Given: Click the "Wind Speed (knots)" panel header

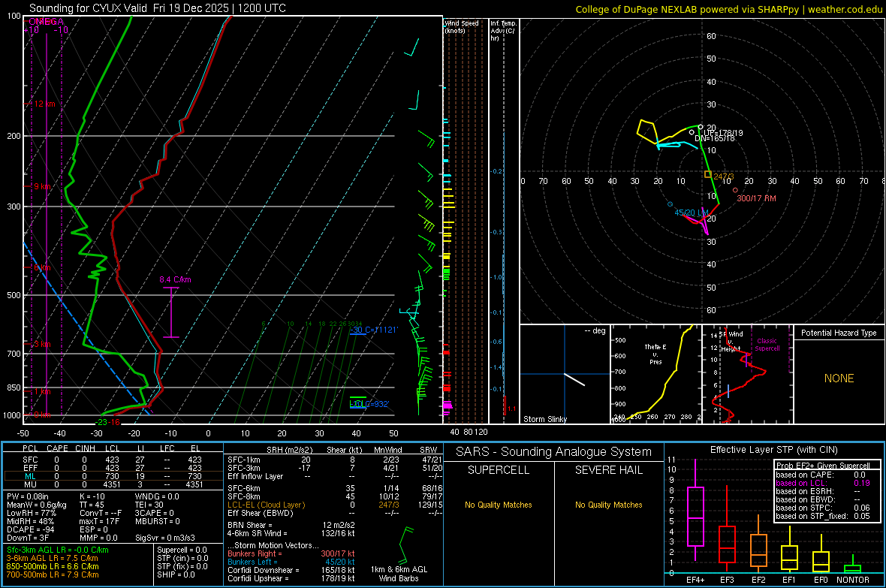Looking at the screenshot, I should (462, 26).
